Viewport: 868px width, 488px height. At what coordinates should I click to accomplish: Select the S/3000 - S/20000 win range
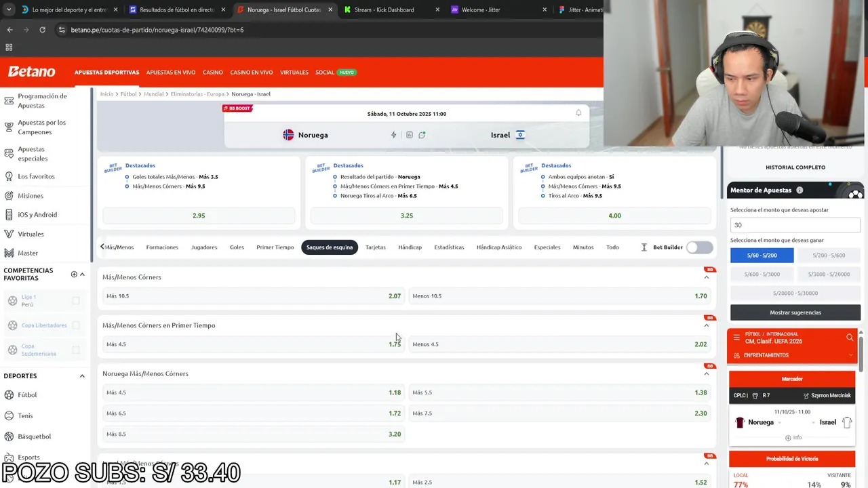click(x=829, y=274)
